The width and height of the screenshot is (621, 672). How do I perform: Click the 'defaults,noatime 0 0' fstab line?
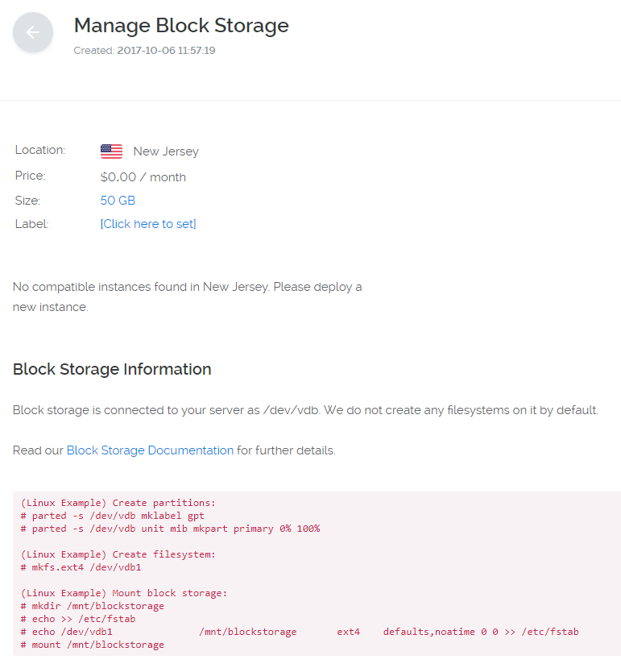pos(300,631)
